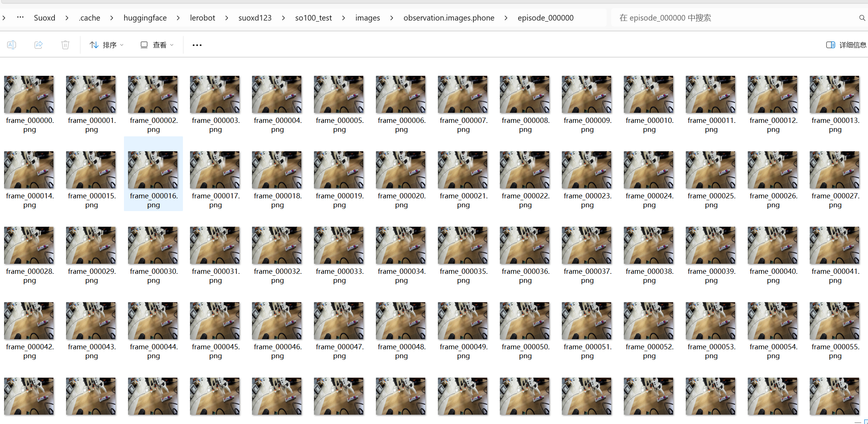Open the view (查看) dropdown
This screenshot has height=424, width=868.
click(x=157, y=45)
